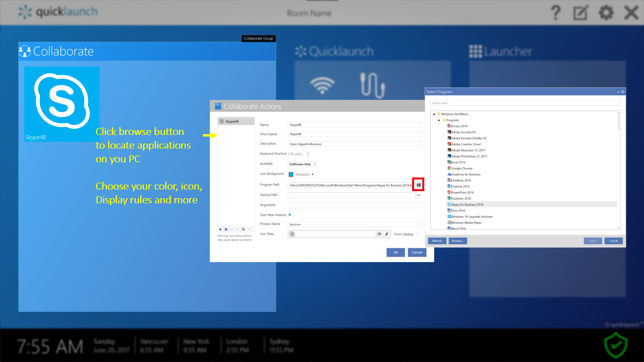
Task: Click the help question mark icon
Action: (x=556, y=13)
